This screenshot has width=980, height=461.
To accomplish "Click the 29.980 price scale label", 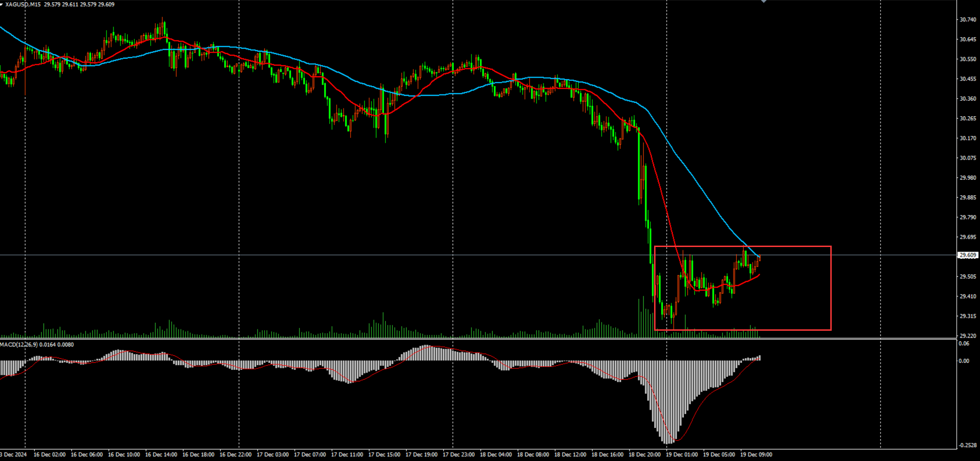I will coord(968,178).
